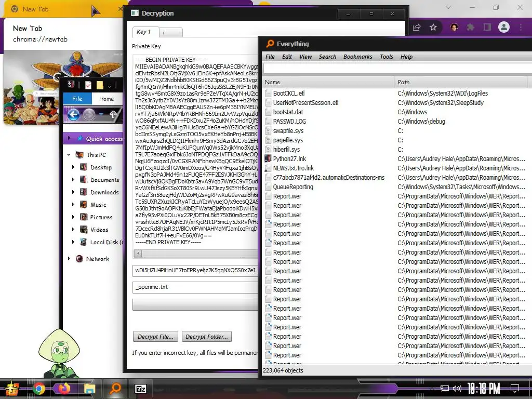The image size is (532, 399).
Task: Open Everything Bookmarks menu
Action: [x=357, y=57]
